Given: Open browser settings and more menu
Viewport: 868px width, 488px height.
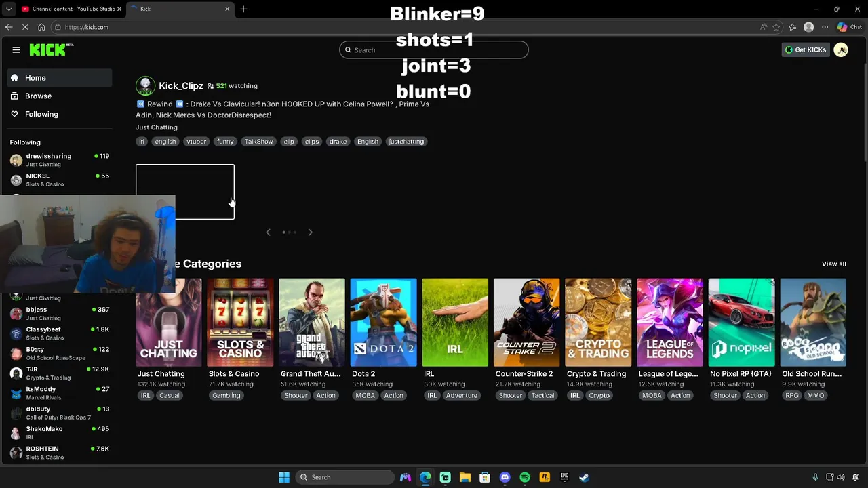Looking at the screenshot, I should pyautogui.click(x=825, y=27).
